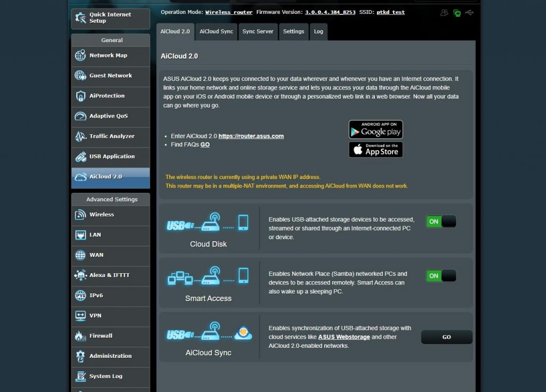Viewport: 546px width, 392px height.
Task: Open the Administration menu item
Action: point(111,356)
